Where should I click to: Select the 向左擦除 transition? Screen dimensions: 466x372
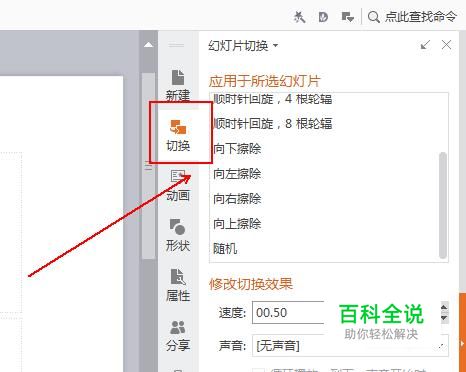[237, 174]
